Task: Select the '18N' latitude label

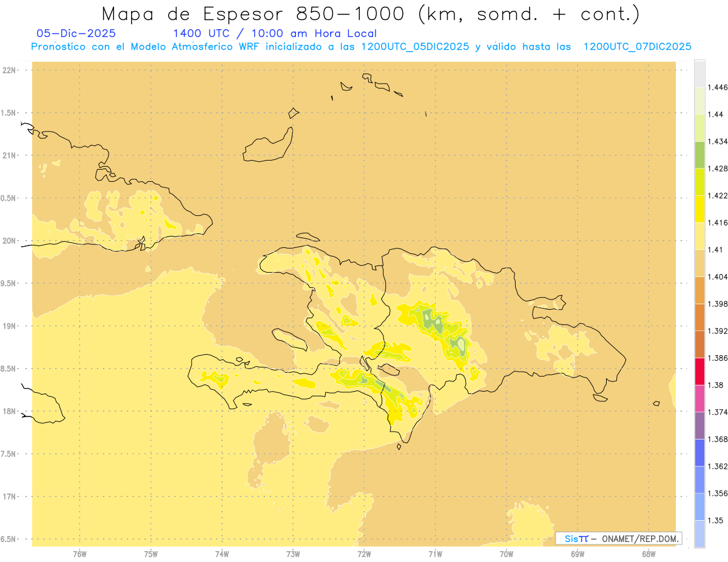Action: point(10,411)
